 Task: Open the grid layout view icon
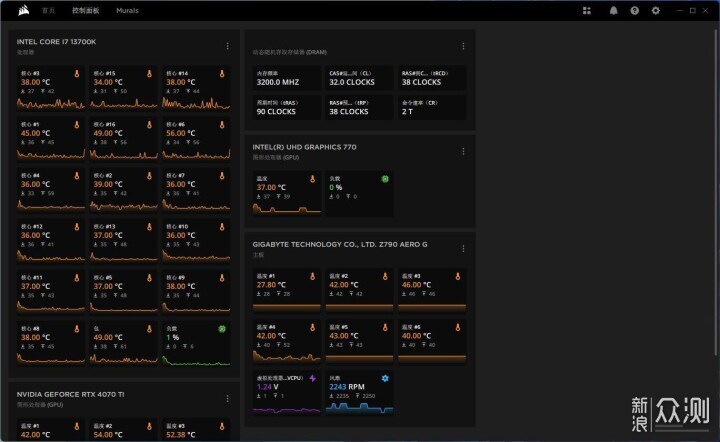point(587,11)
